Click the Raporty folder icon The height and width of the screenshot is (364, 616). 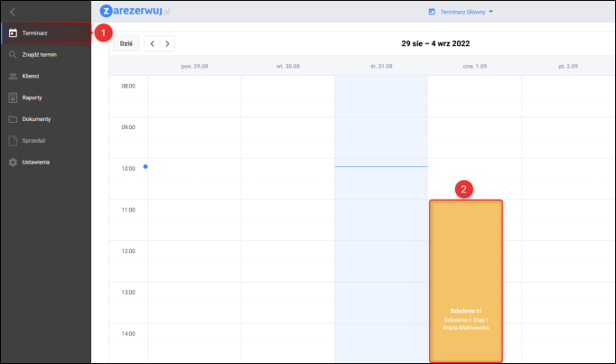pos(13,98)
